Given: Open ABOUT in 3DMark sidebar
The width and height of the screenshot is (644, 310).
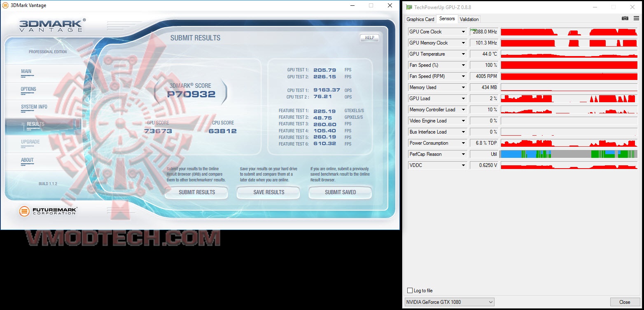Looking at the screenshot, I should (28, 160).
